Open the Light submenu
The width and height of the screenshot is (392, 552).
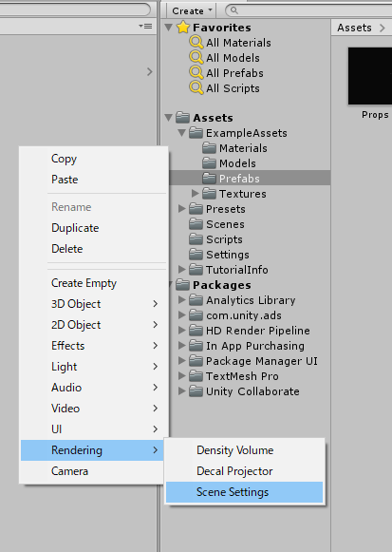(x=94, y=367)
